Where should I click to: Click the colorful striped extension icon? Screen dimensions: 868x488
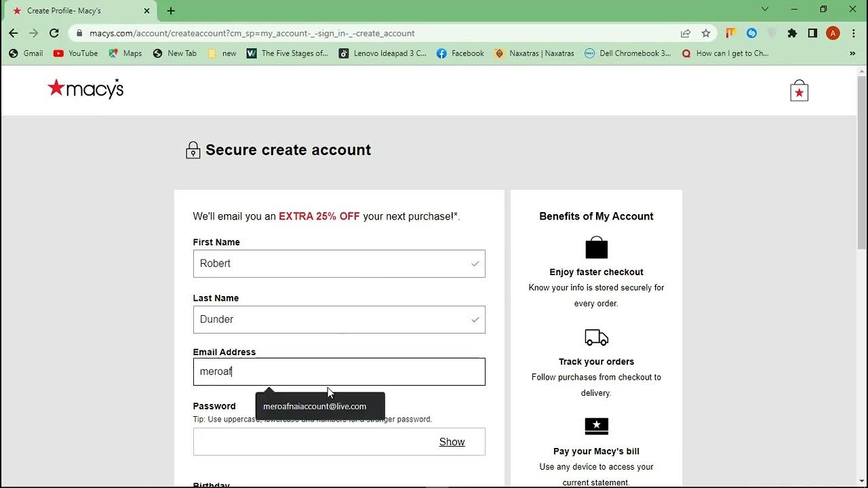coord(731,33)
